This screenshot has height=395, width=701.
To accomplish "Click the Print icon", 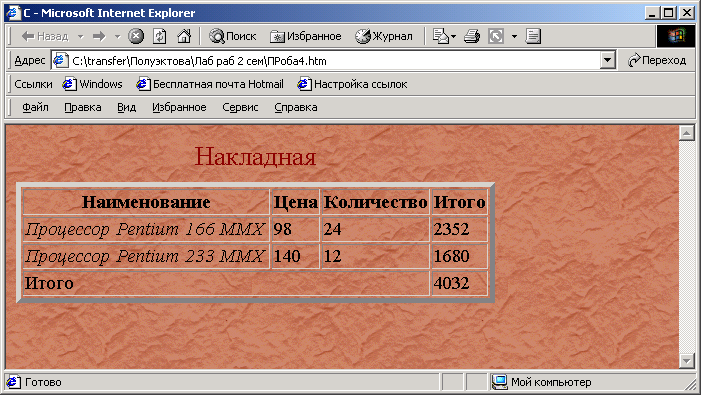I will coord(472,36).
